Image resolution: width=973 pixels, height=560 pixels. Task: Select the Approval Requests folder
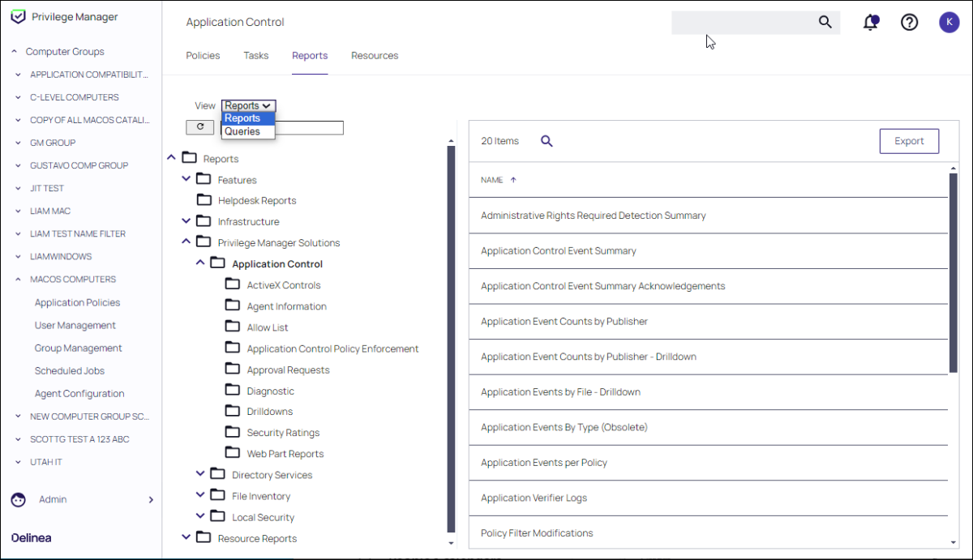(x=288, y=370)
